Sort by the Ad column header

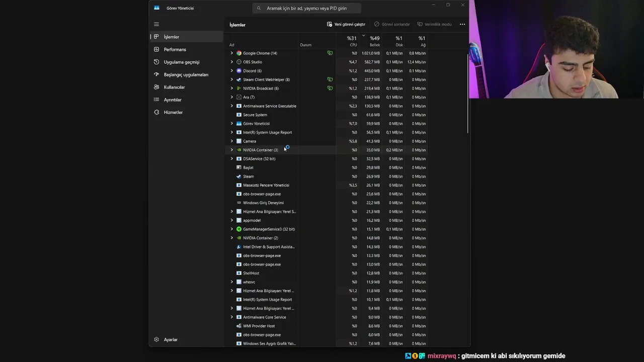pos(262,41)
